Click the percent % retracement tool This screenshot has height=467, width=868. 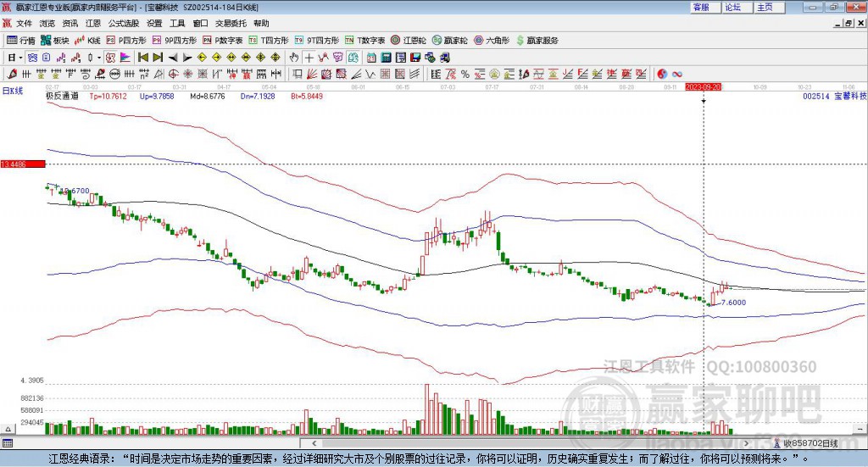click(x=465, y=74)
